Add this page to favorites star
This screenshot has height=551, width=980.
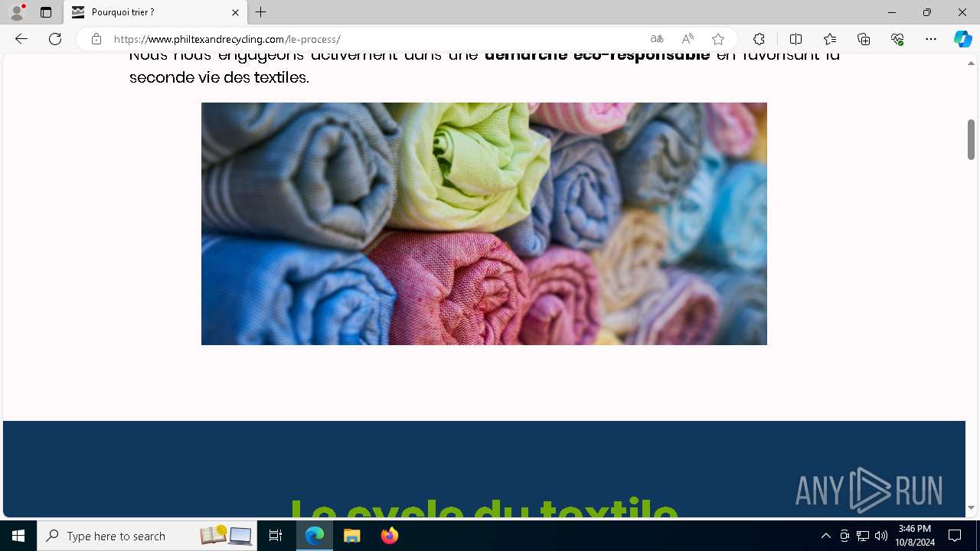point(718,39)
